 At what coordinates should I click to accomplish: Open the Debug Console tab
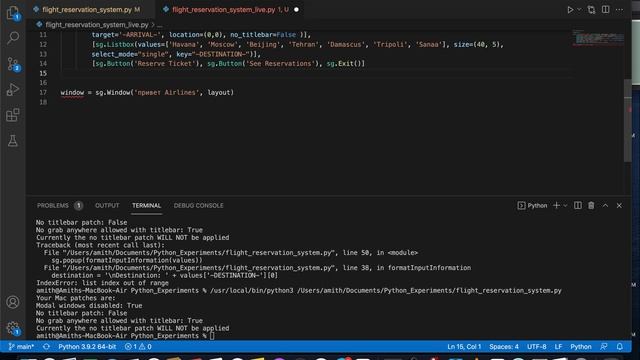(198, 206)
